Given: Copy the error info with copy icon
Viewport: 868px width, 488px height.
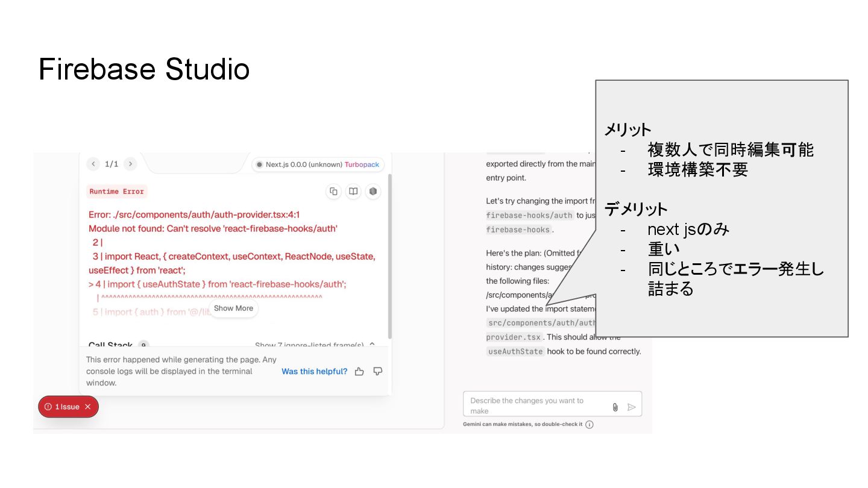Looking at the screenshot, I should 333,192.
